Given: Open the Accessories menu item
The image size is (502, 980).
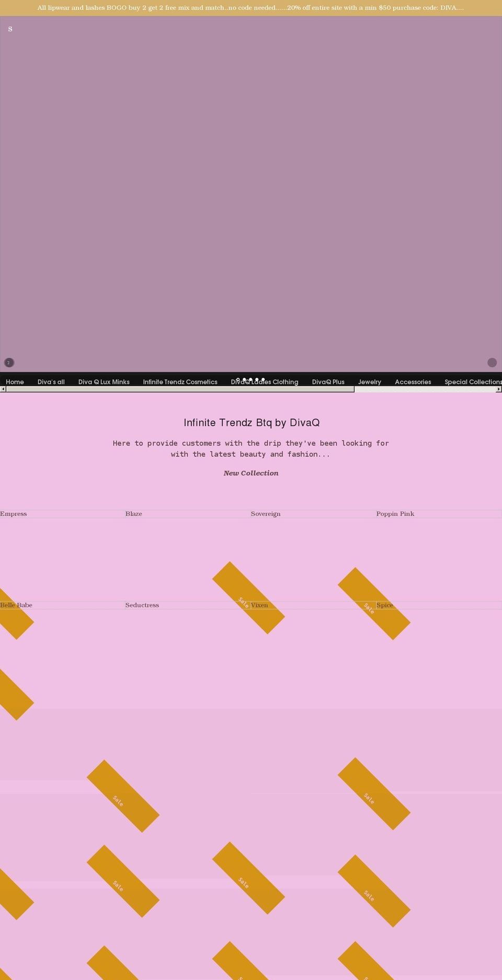Looking at the screenshot, I should coord(413,382).
